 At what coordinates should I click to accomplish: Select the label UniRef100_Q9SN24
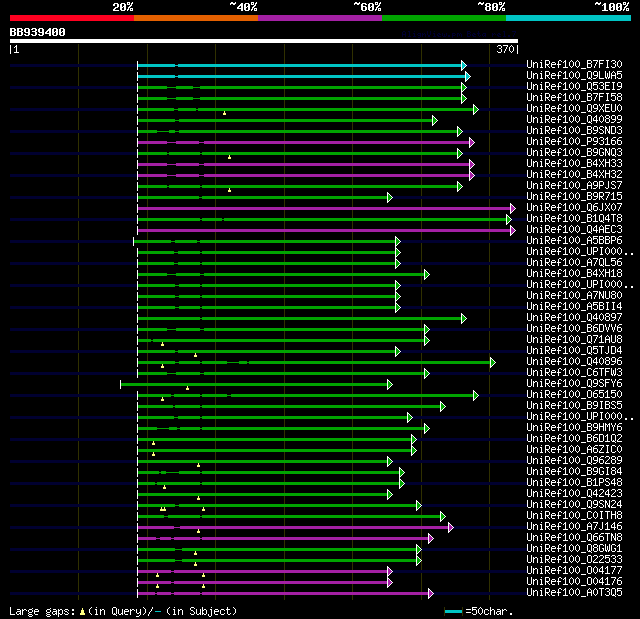[x=574, y=505]
